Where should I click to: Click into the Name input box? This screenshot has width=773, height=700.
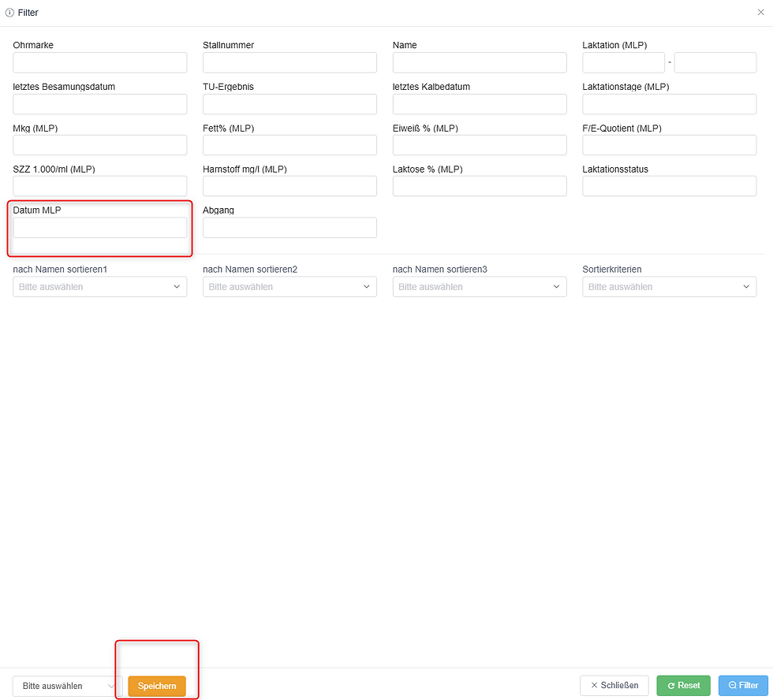(480, 62)
